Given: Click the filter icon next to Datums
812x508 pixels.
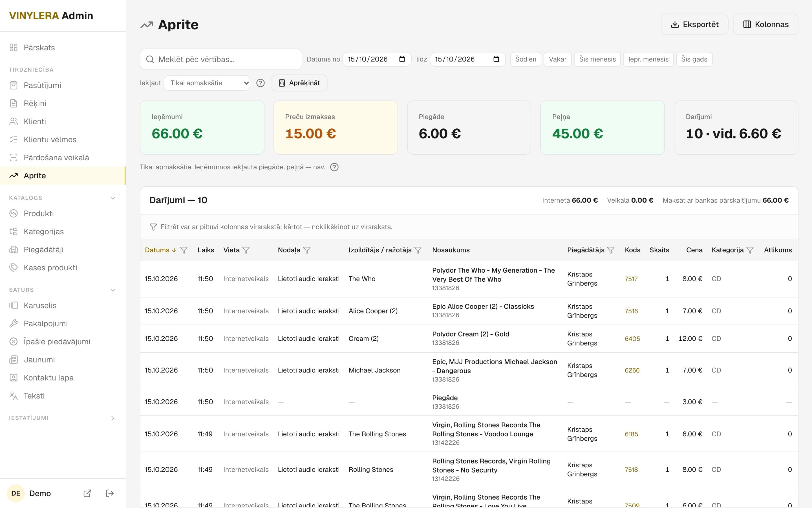Looking at the screenshot, I should [184, 250].
